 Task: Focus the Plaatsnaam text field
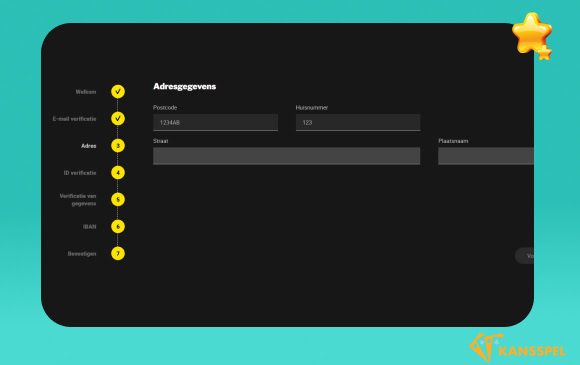[x=486, y=156]
